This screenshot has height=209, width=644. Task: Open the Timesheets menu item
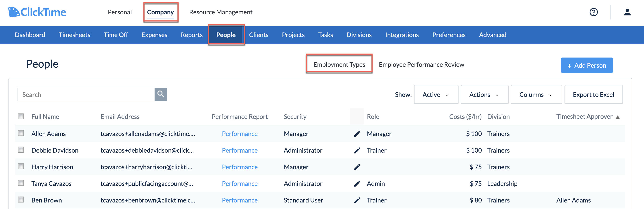75,35
